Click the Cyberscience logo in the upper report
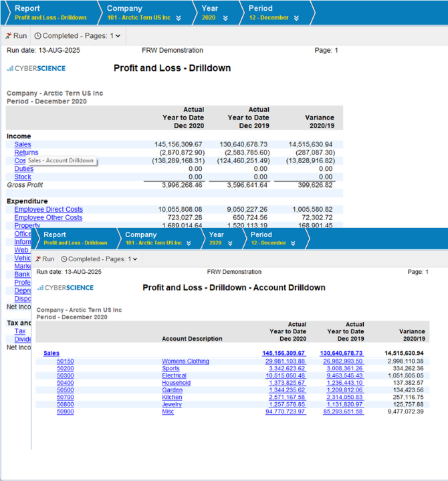The height and width of the screenshot is (481, 448). click(36, 68)
